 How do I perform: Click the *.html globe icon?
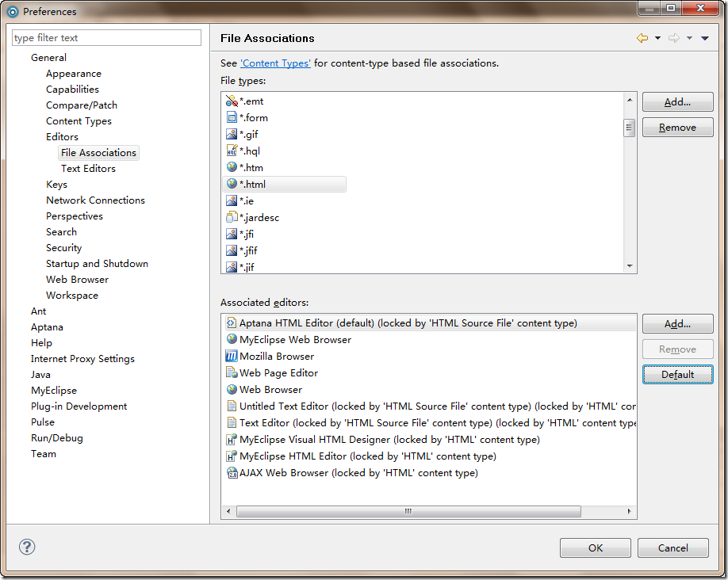click(x=232, y=184)
